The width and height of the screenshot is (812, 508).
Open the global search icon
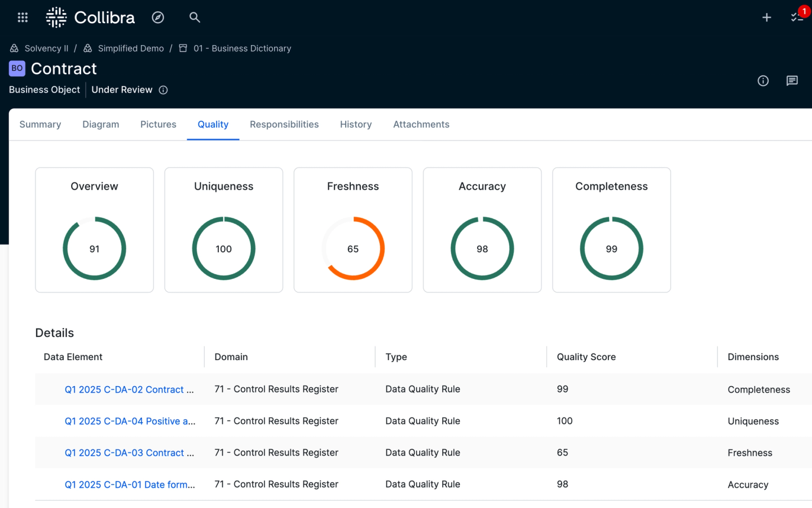(x=195, y=17)
